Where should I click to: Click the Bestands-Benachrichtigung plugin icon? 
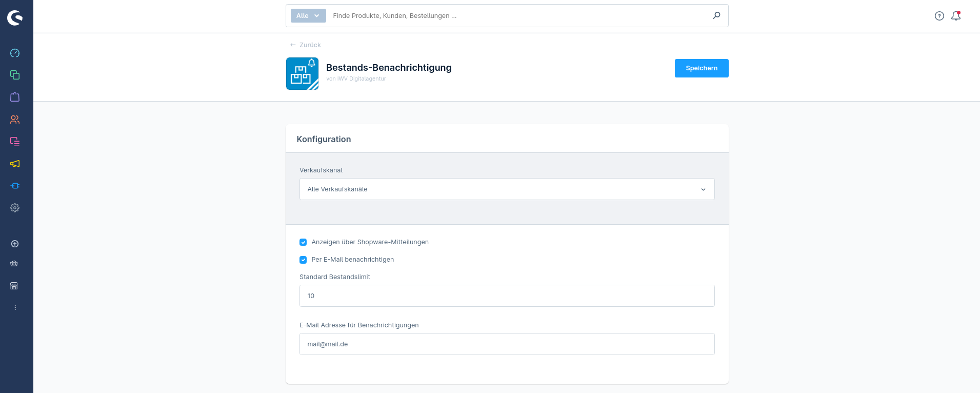[x=302, y=73]
